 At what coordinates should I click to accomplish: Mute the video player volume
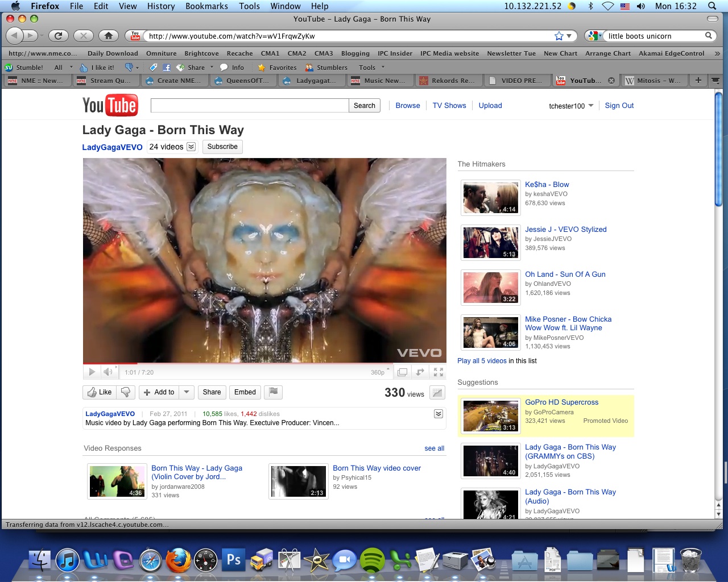click(107, 372)
